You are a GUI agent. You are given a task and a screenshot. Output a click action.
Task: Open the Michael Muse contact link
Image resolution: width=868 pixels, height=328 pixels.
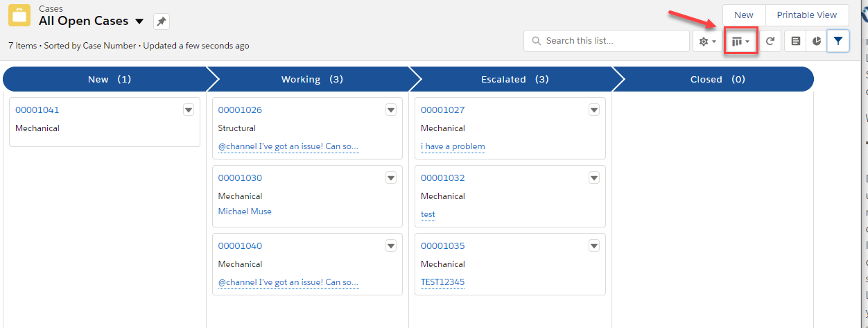[x=245, y=211]
